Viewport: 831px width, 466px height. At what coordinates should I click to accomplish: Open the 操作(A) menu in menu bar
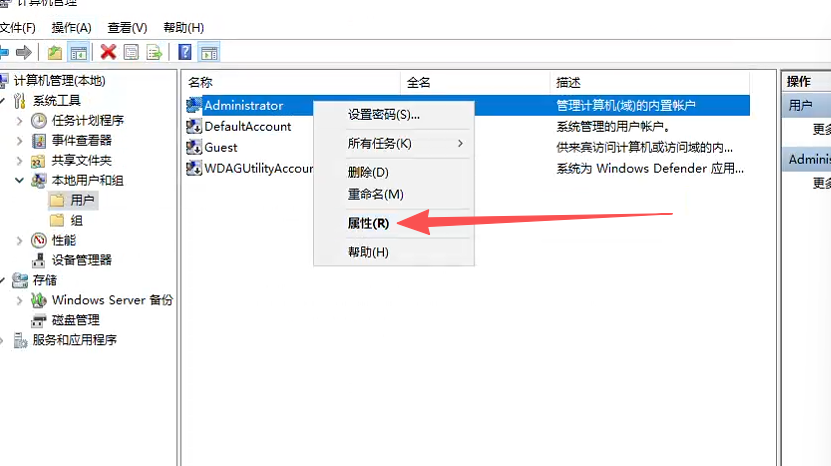(71, 28)
